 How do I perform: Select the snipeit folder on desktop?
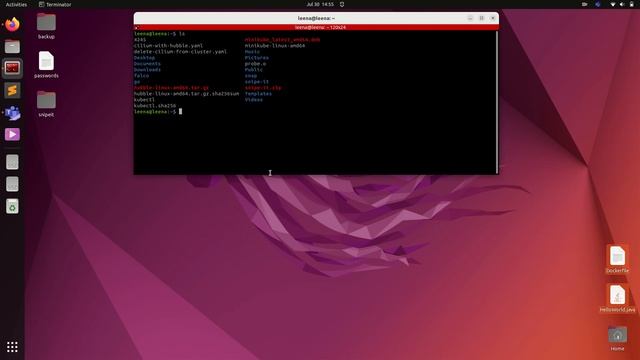[46, 104]
